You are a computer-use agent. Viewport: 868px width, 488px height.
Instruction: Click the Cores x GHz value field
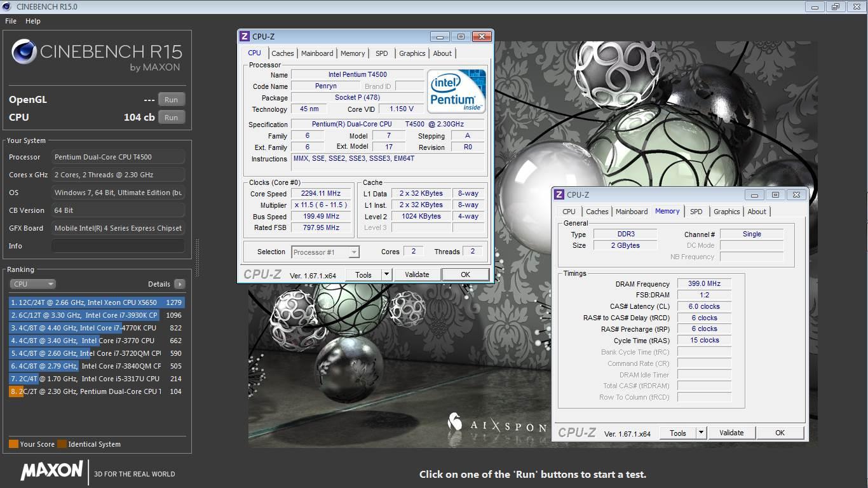[x=118, y=175]
